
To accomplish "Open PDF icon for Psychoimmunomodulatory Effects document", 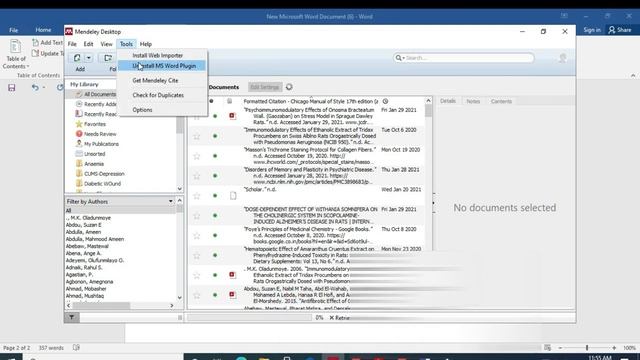I will point(232,116).
